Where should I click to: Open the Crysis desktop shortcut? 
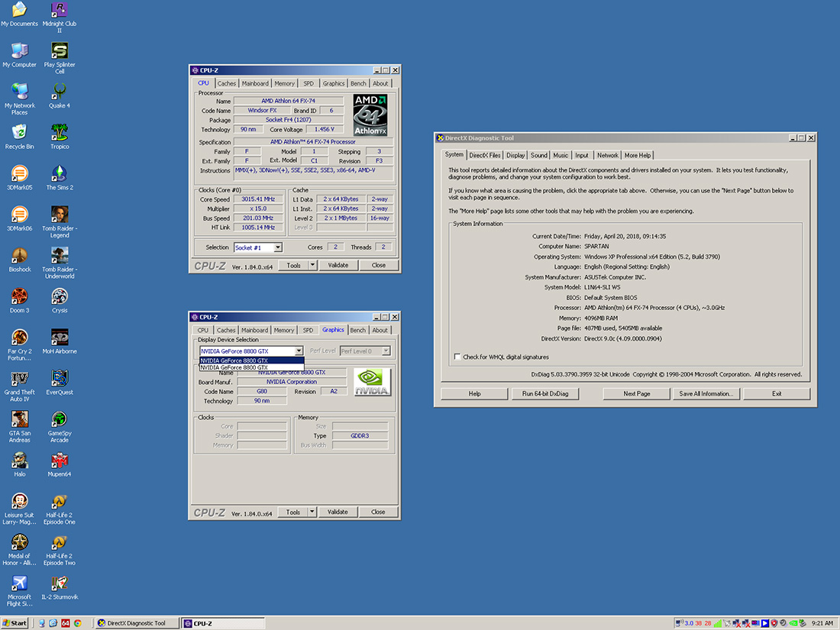(x=60, y=300)
